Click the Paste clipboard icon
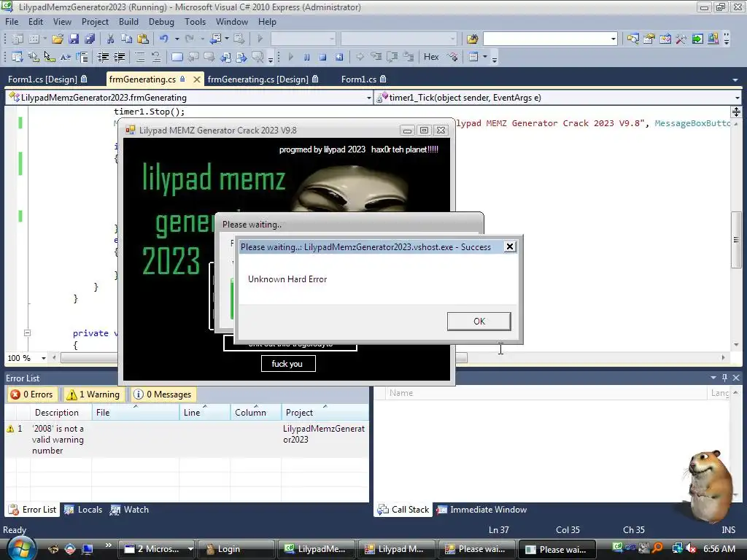This screenshot has height=560, width=747. point(142,39)
